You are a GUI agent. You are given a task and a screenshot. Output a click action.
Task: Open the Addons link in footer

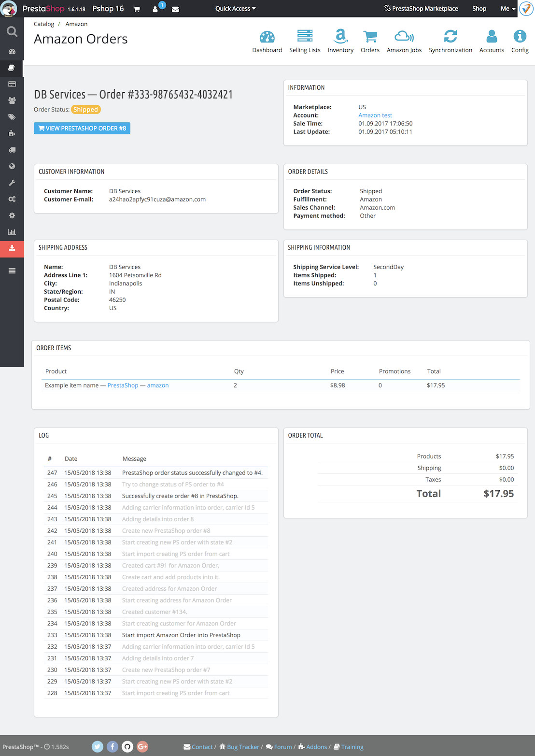(313, 747)
